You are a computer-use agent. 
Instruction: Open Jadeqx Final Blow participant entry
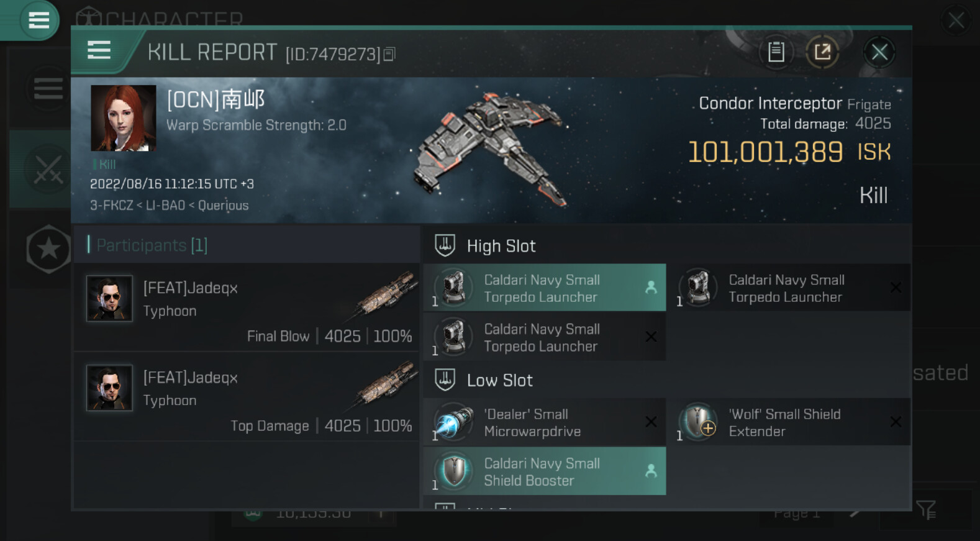click(x=247, y=307)
